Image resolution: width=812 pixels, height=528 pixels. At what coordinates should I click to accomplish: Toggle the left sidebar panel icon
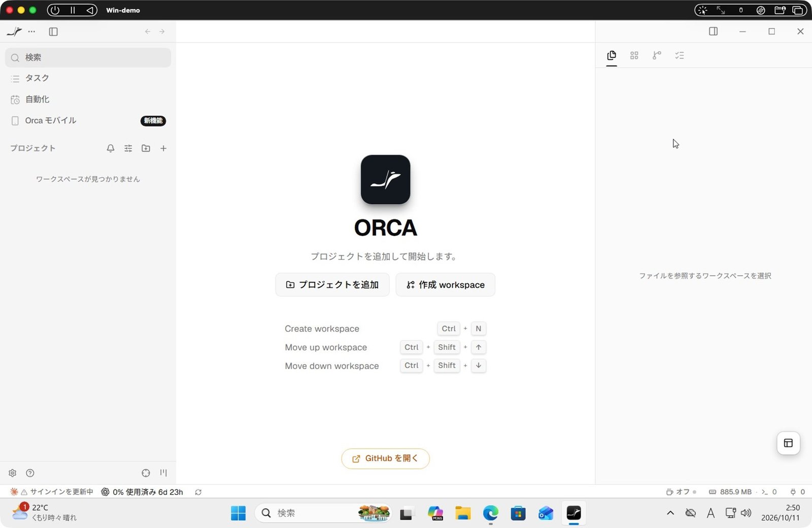tap(53, 31)
